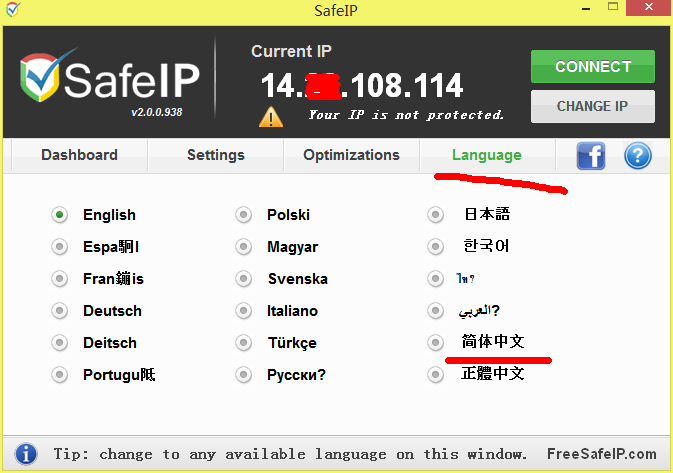Click the blue info icon beside the tip
The image size is (673, 473).
pyautogui.click(x=26, y=454)
